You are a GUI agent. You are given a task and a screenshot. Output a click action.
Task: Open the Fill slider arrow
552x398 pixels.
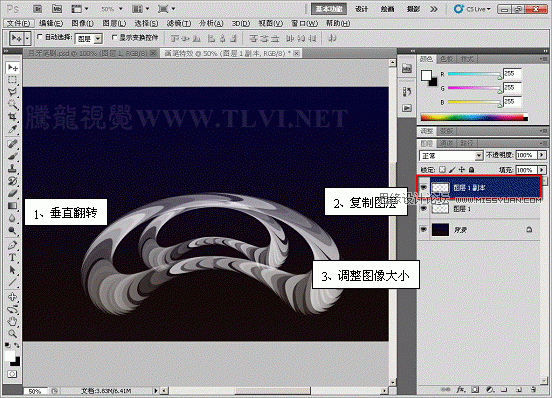click(542, 170)
